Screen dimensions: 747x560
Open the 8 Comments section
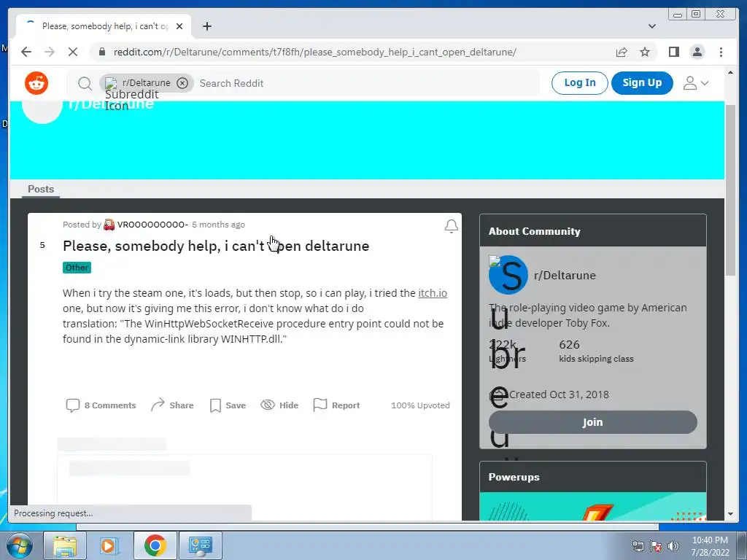click(101, 405)
